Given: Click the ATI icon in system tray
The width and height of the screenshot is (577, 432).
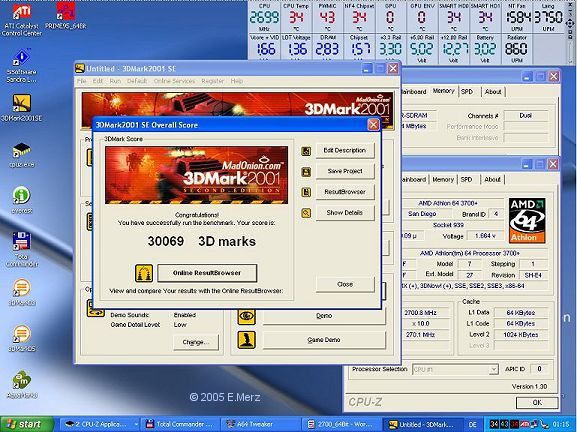Looking at the screenshot, I should [524, 425].
